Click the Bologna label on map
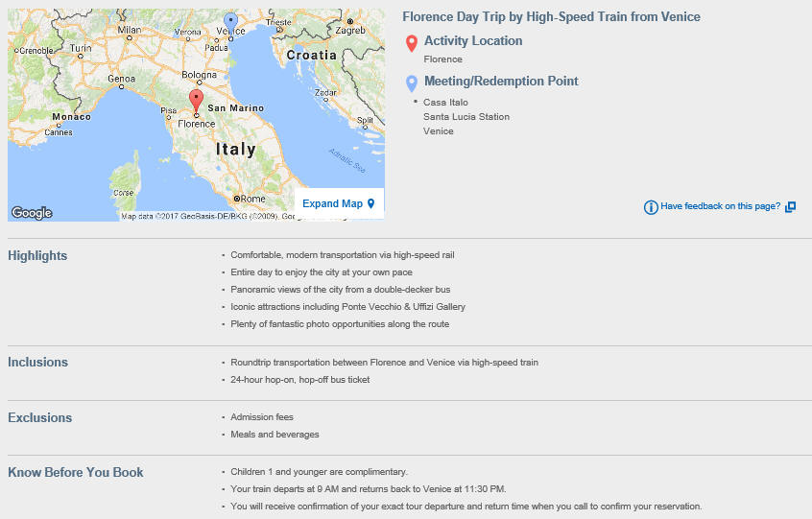 point(199,75)
